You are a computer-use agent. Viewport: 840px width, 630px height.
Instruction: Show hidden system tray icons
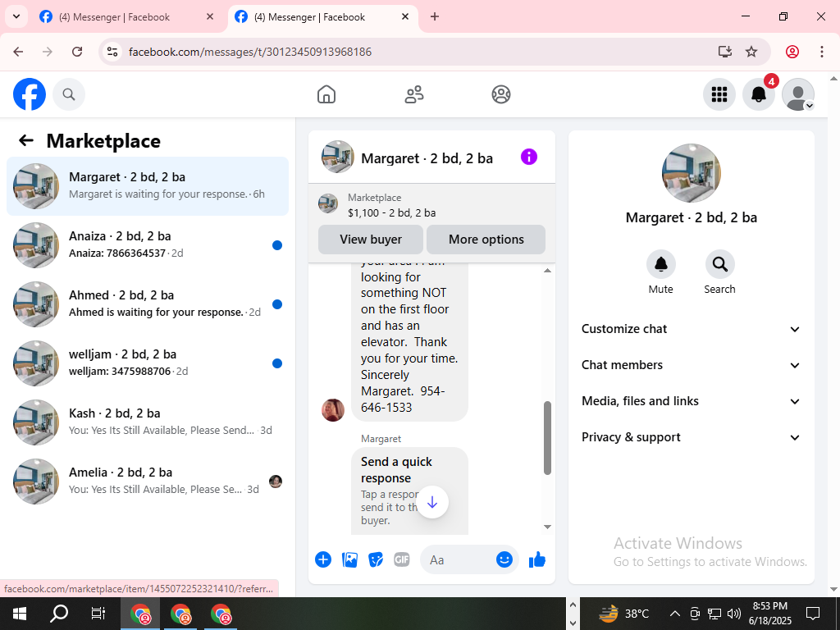point(675,614)
